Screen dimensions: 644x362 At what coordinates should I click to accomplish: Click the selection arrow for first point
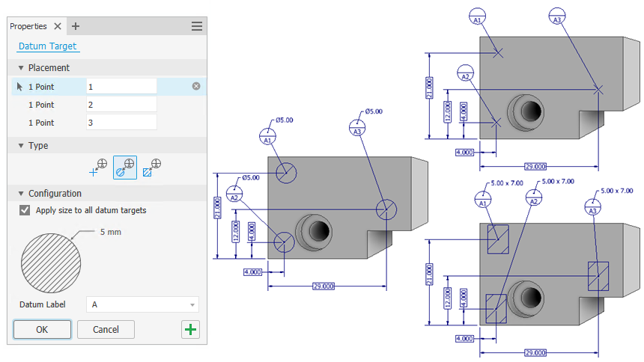pyautogui.click(x=19, y=87)
